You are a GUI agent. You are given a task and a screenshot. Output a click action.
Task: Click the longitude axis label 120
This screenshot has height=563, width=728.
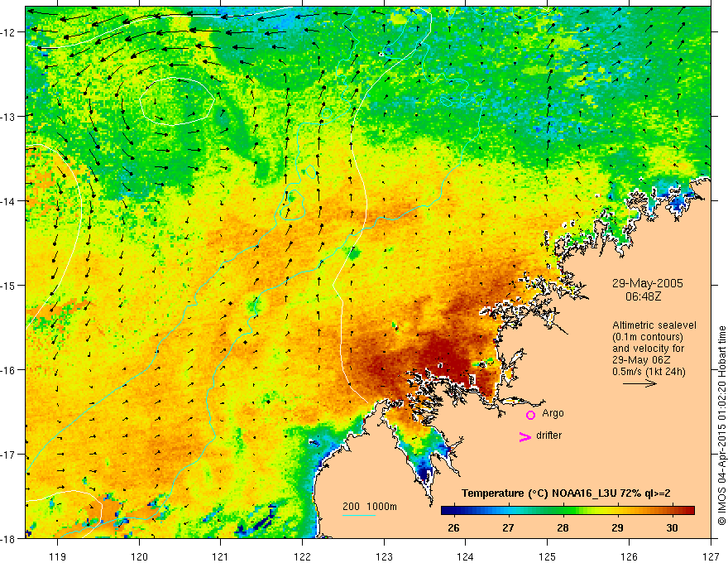pyautogui.click(x=139, y=556)
